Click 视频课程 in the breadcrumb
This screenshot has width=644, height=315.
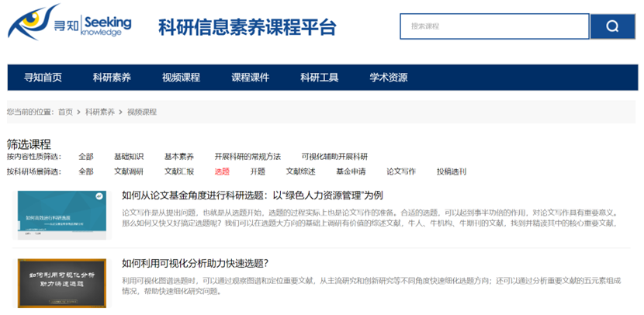click(x=142, y=112)
